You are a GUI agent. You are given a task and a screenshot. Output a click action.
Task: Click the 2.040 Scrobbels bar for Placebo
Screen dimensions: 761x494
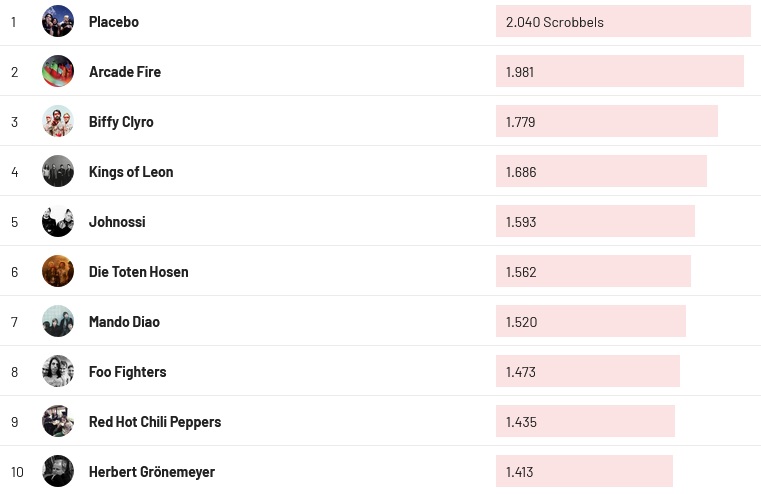coord(622,22)
